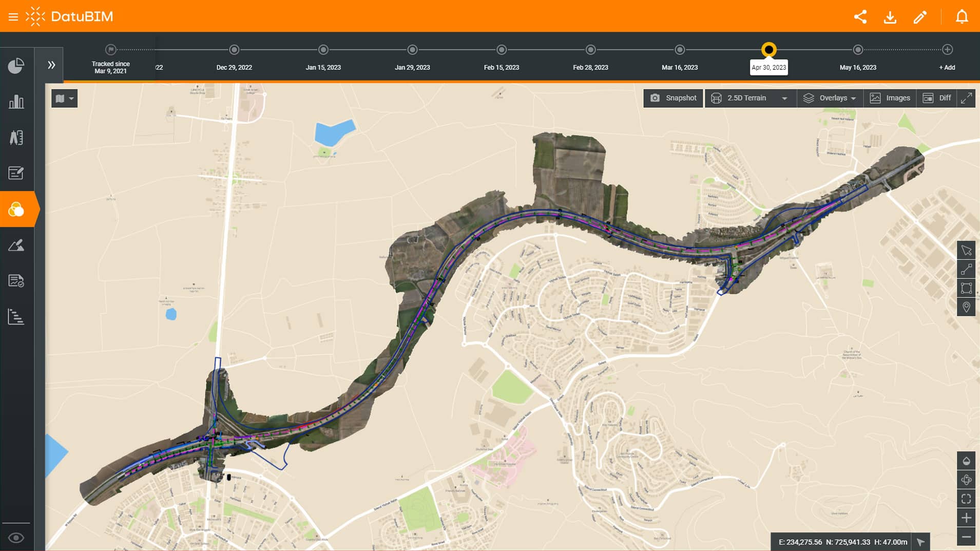Toggle the Diff comparison view
980x551 pixels.
[x=938, y=98]
